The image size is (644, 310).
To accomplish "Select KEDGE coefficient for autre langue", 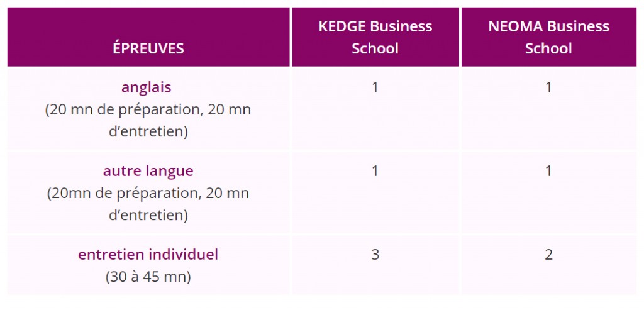I will (375, 171).
